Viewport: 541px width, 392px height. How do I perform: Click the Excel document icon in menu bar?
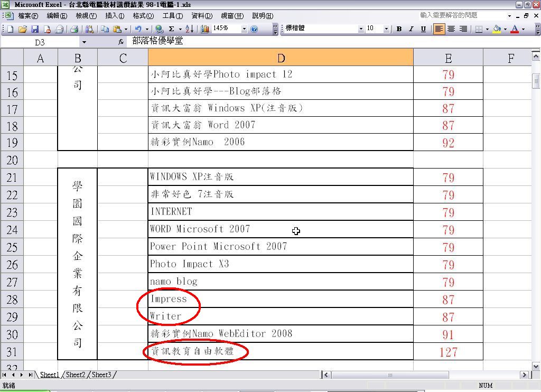(x=9, y=16)
